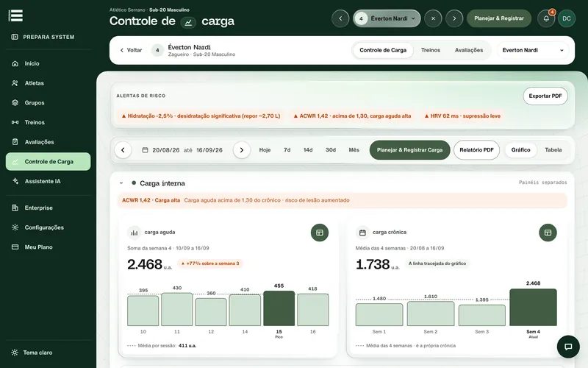The image size is (588, 368).
Task: Select Controle de Carga sidebar item
Action: click(x=48, y=161)
